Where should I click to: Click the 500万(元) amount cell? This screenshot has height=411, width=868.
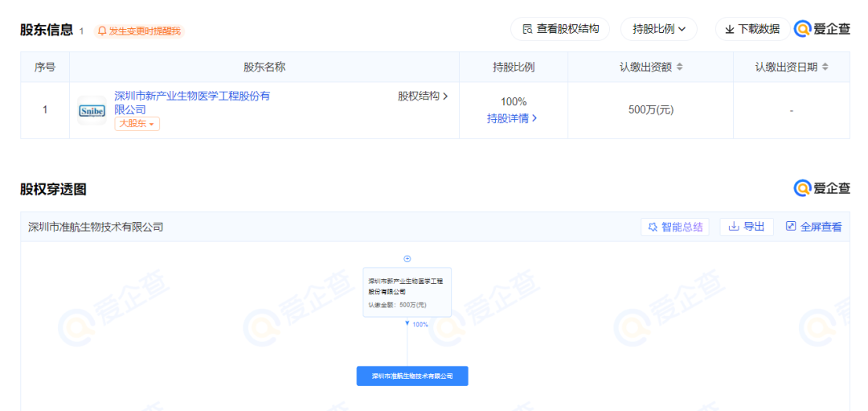tap(650, 109)
